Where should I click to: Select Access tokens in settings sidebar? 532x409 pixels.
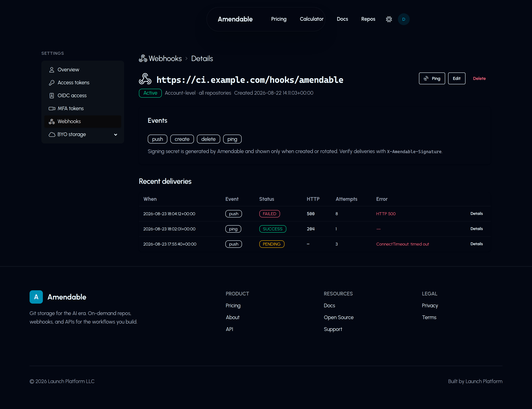click(x=83, y=82)
